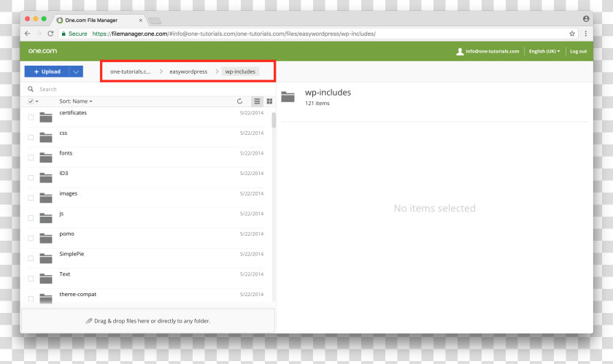Switch to grid view
613x364 pixels.
(269, 101)
